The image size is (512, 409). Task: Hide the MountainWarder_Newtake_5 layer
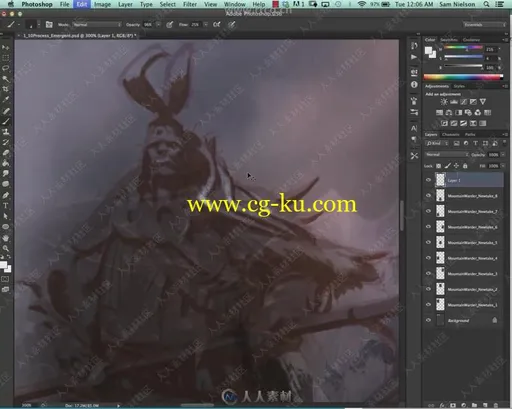[x=428, y=242]
